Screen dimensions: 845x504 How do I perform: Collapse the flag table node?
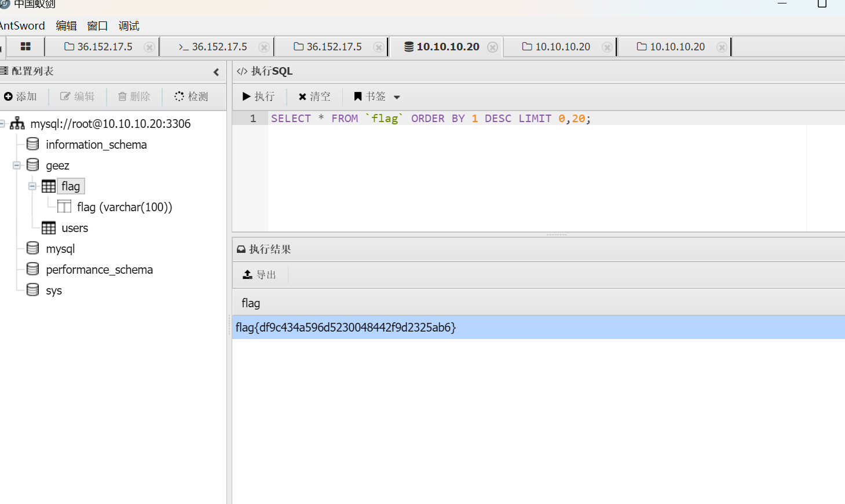click(x=32, y=186)
